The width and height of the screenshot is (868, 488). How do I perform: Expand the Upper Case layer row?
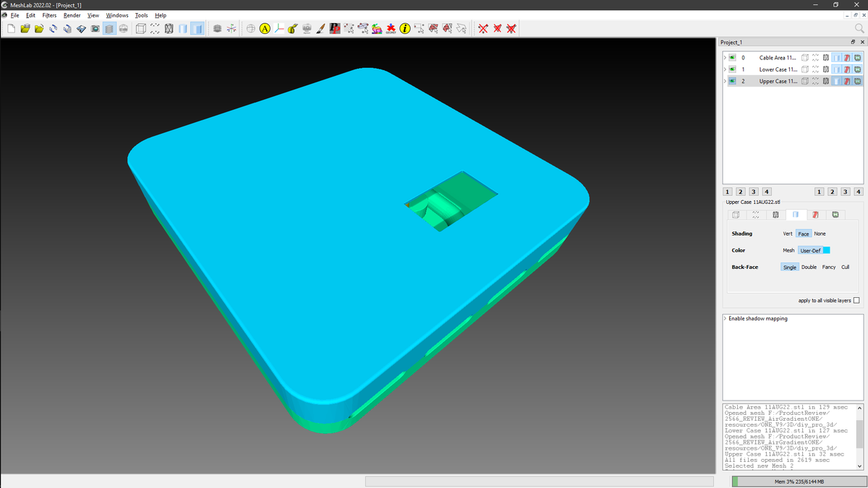[725, 81]
